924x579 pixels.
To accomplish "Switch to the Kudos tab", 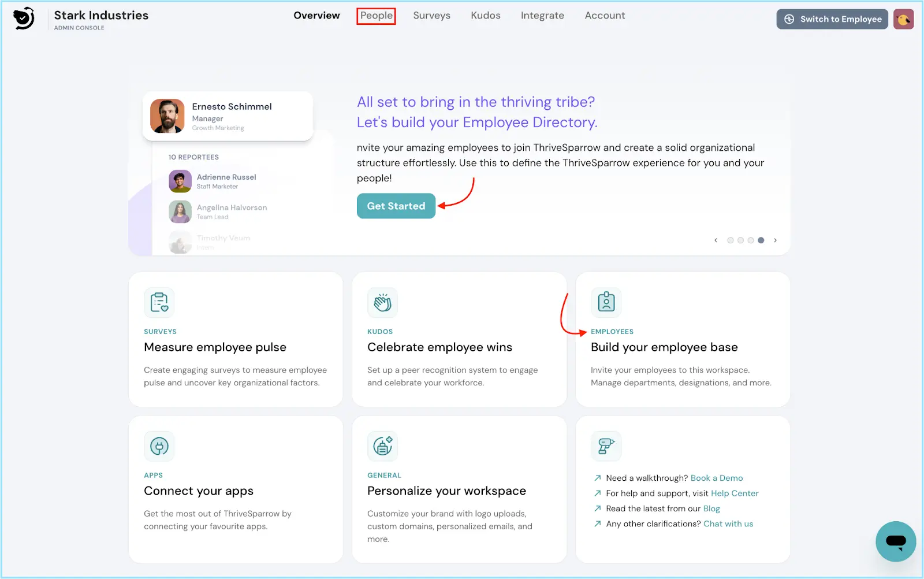I will [x=485, y=16].
